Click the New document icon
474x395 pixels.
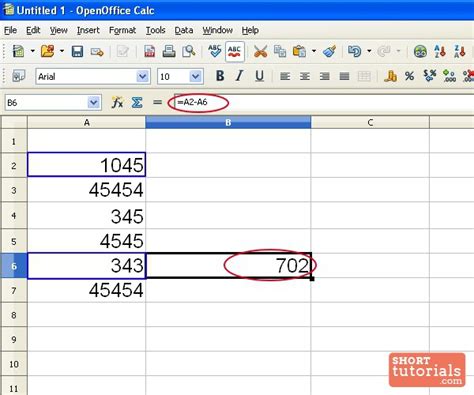18,51
